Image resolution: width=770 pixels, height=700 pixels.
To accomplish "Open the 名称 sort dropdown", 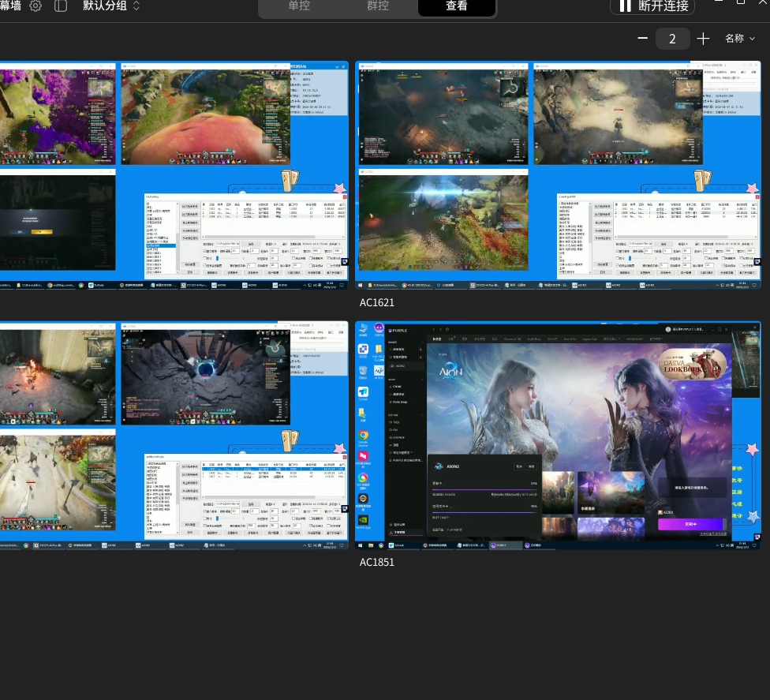I will pos(739,39).
